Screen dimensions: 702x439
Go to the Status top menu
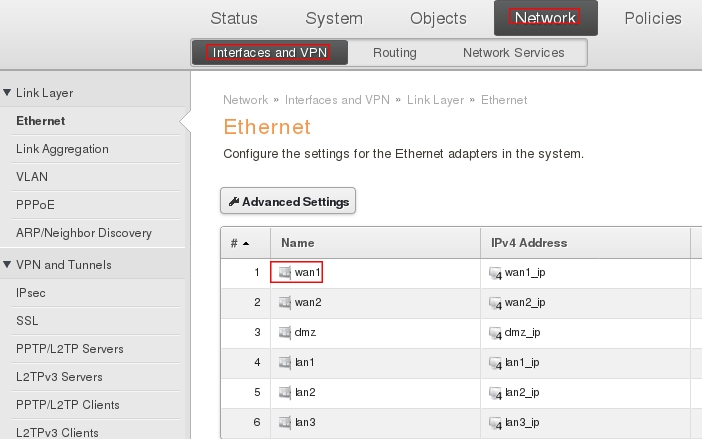(234, 18)
